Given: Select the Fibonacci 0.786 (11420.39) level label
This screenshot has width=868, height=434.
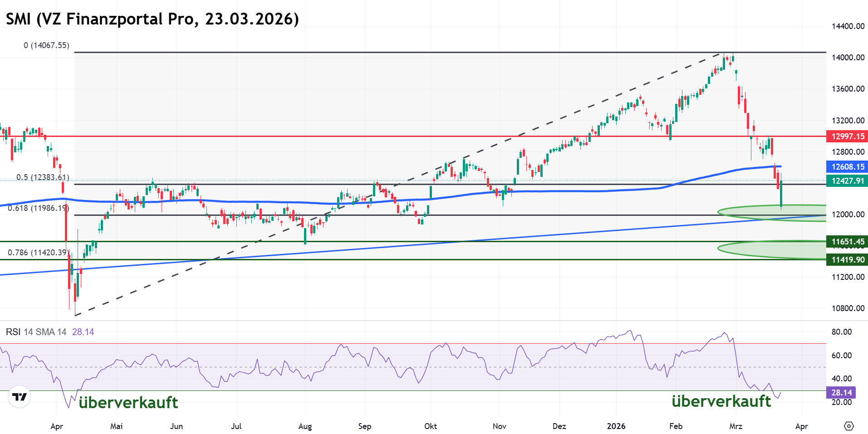Looking at the screenshot, I should tap(39, 253).
